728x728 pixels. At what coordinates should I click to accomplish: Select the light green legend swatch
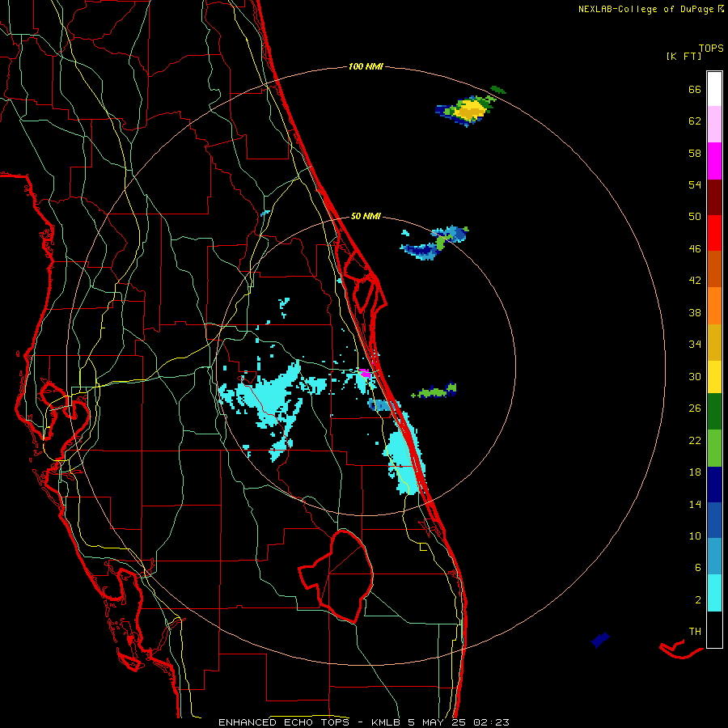(714, 448)
